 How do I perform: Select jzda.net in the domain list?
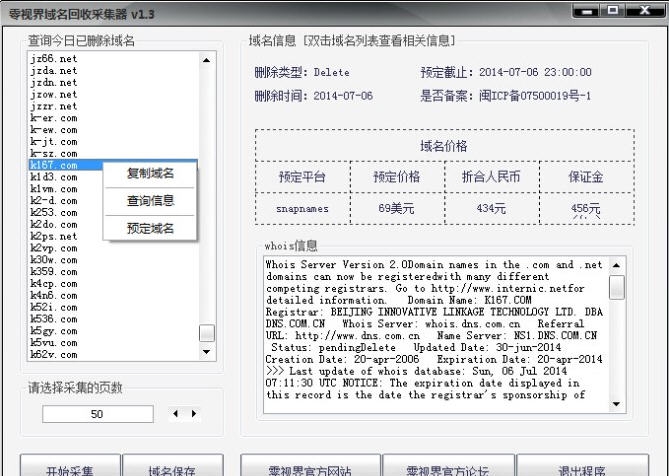tap(54, 70)
